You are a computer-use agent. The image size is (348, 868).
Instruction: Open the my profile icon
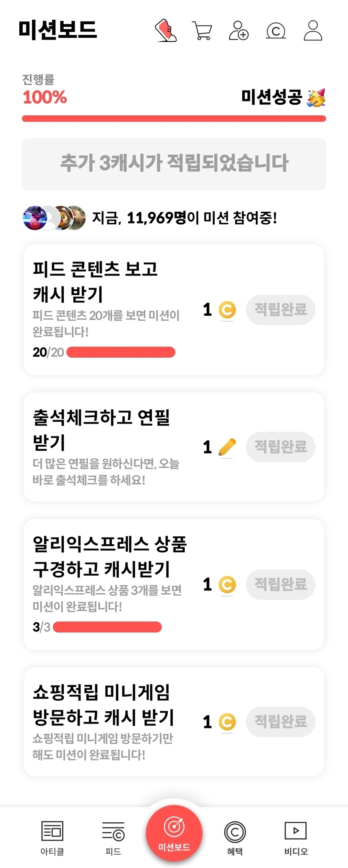pyautogui.click(x=313, y=31)
